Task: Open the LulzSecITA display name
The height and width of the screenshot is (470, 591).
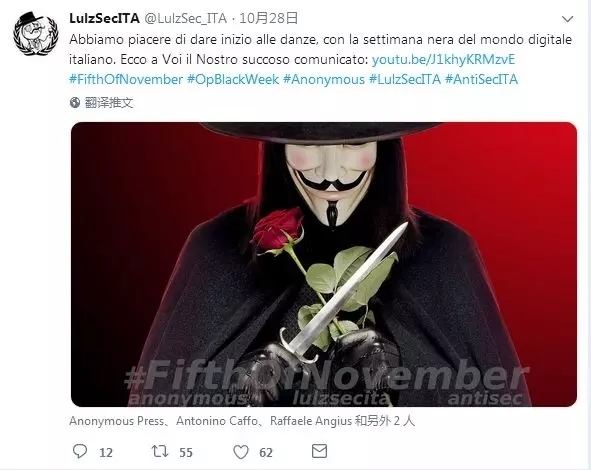Action: (104, 18)
